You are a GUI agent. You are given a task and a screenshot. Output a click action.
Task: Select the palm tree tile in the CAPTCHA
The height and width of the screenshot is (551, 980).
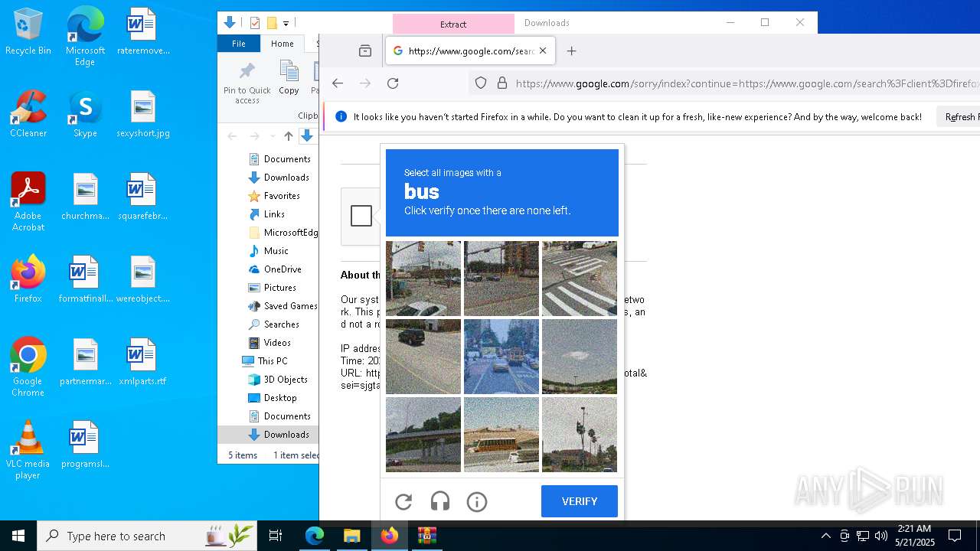[x=580, y=435]
